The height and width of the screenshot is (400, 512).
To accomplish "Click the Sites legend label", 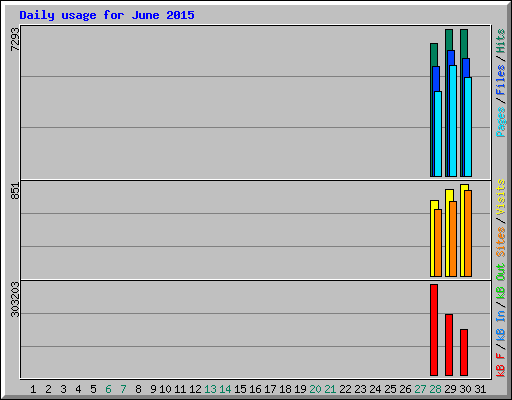I will coord(501,242).
